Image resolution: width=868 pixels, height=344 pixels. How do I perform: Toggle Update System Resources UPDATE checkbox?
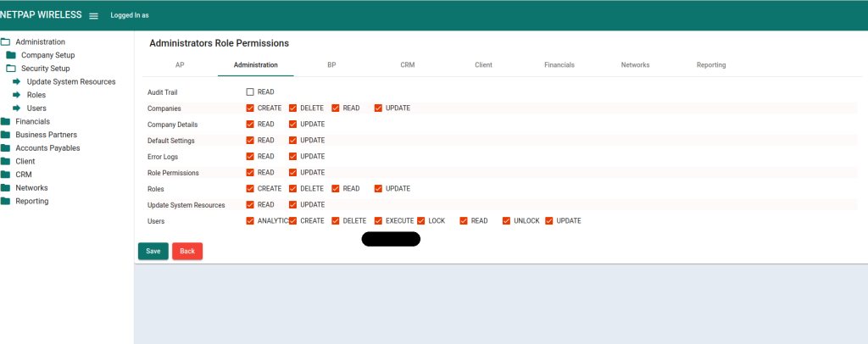coord(292,204)
